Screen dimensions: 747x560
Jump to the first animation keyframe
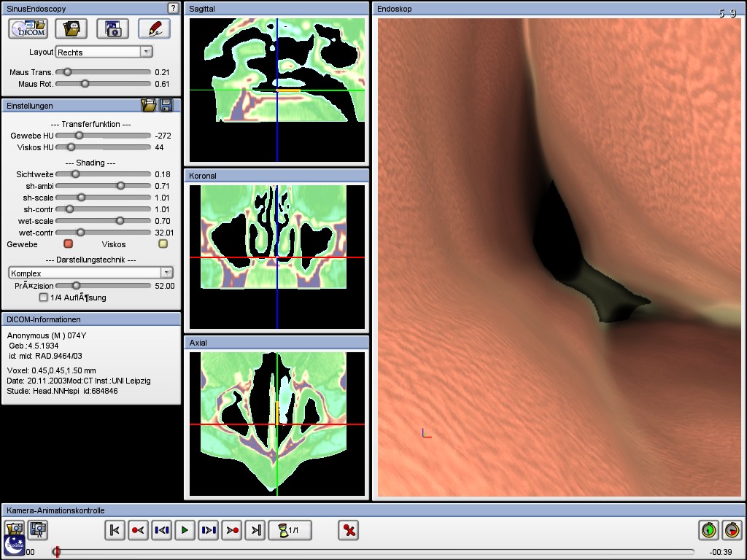coord(115,530)
